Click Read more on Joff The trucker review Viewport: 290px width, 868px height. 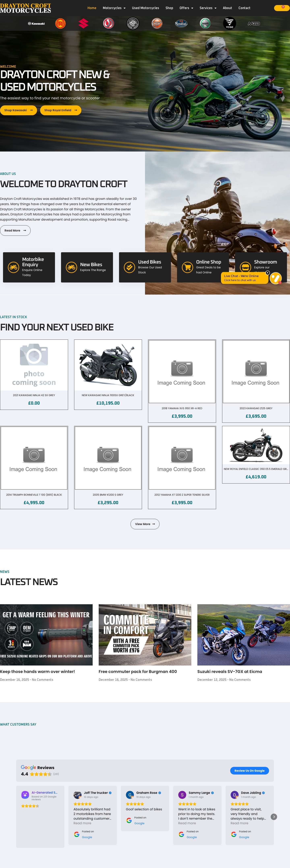click(82, 823)
